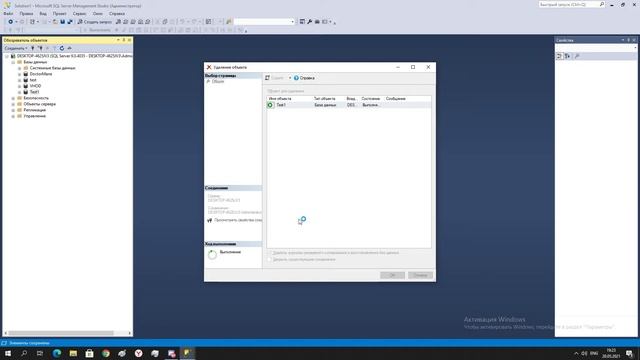This screenshot has height=360, width=640.
Task: Click the disconnect icon in Object Explorer toolbar
Action: (40, 48)
